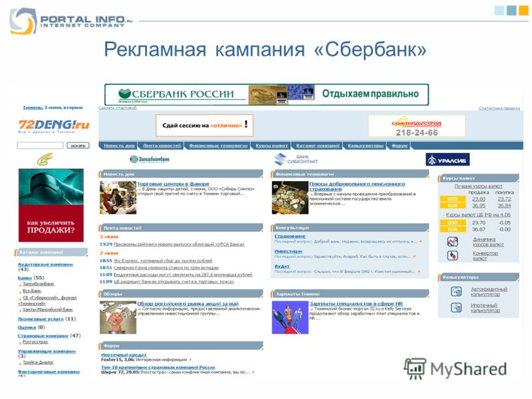This screenshot has height=399, width=532.
Task: Open 'Банки' catalog category
Action: point(25,278)
